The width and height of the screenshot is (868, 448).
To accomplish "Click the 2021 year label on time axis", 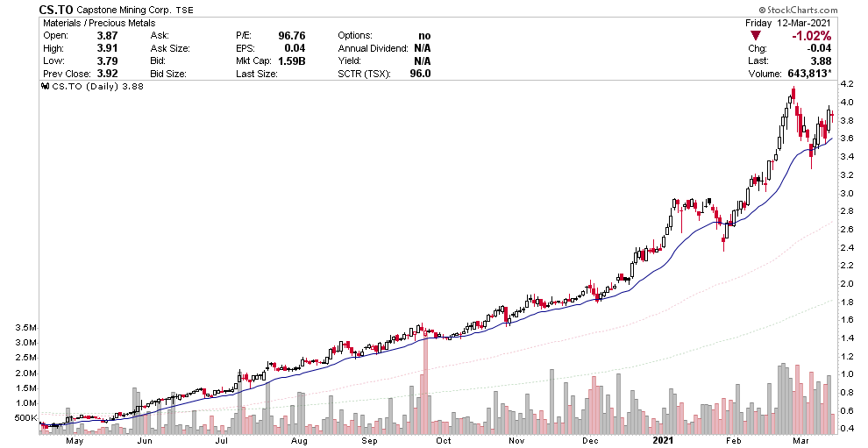I will pyautogui.click(x=663, y=441).
